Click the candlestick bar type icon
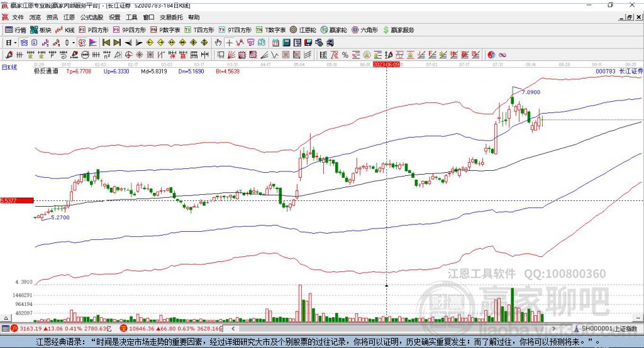Viewport: 644px width, 348px height. [67, 43]
